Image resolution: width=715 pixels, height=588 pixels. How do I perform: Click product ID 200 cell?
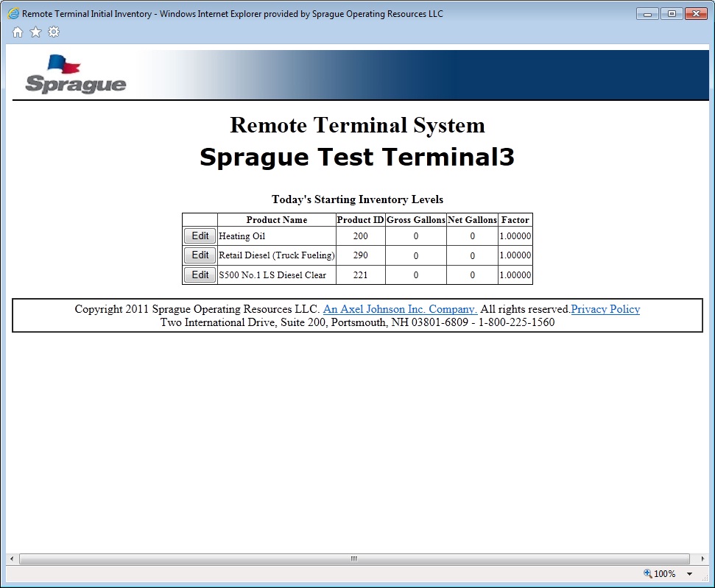point(360,236)
